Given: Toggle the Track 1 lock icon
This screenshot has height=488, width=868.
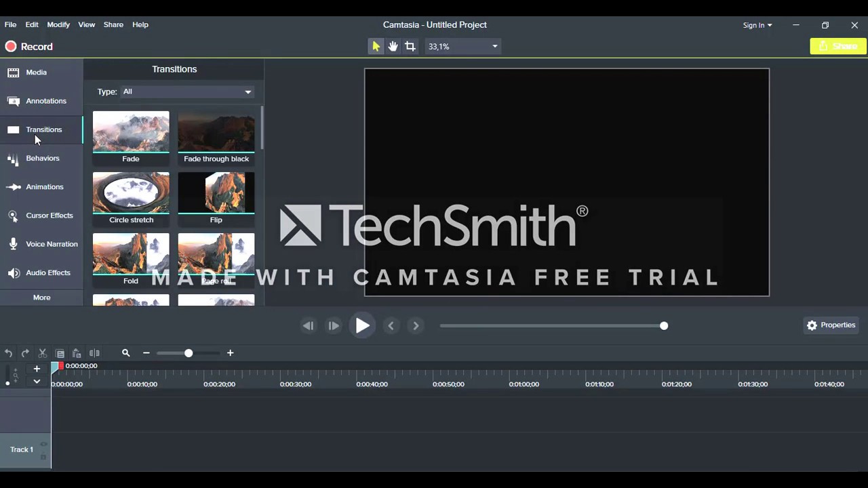Looking at the screenshot, I should click(43, 457).
